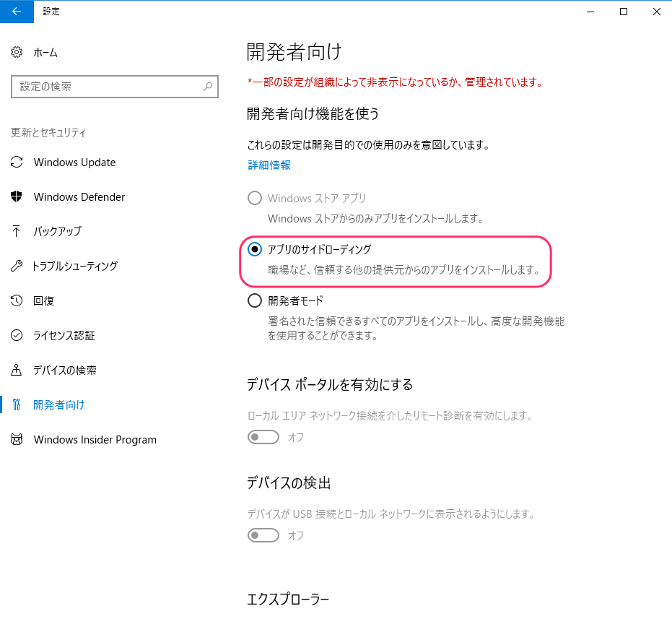Click the backup upload arrow icon
Screen dimensions: 672x619
coord(17,232)
